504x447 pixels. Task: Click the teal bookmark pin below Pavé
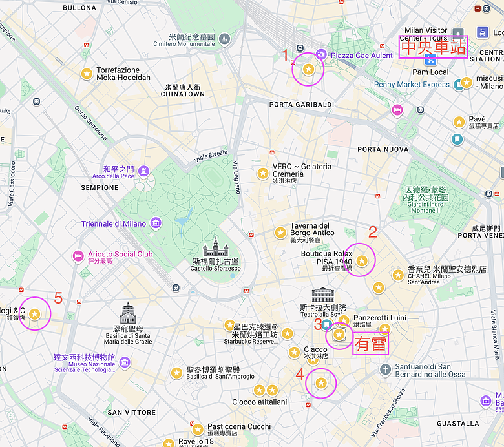click(457, 139)
